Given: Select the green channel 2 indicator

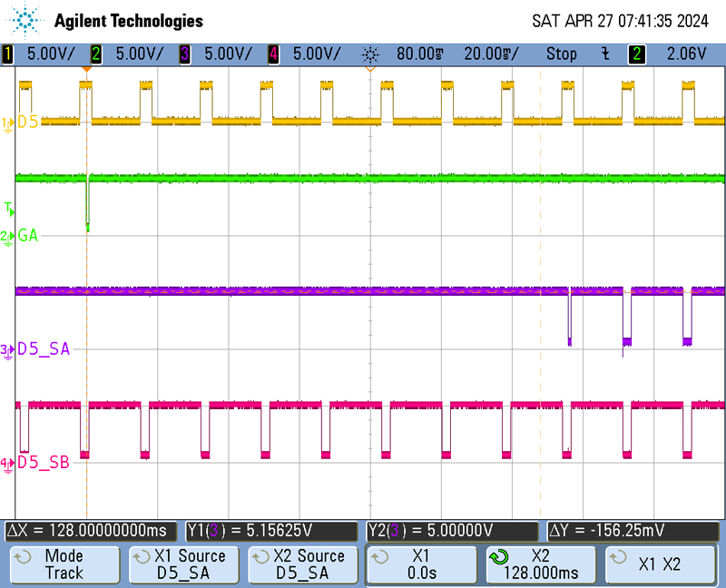Looking at the screenshot, I should (96, 54).
